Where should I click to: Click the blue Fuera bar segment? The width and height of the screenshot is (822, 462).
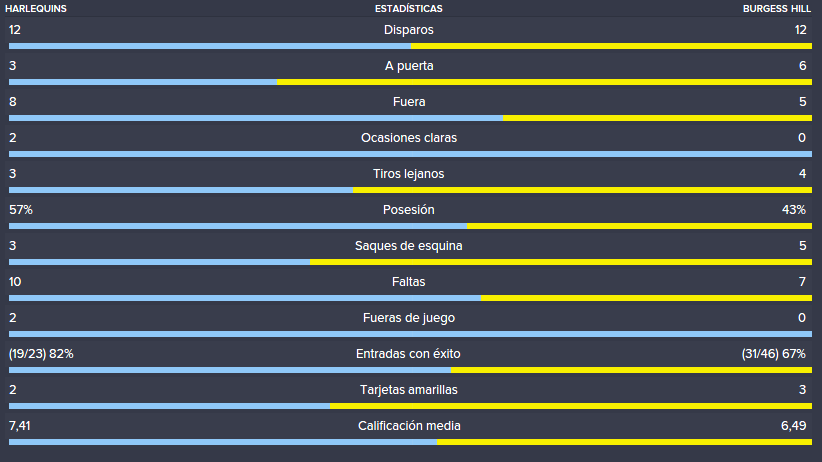tap(256, 118)
